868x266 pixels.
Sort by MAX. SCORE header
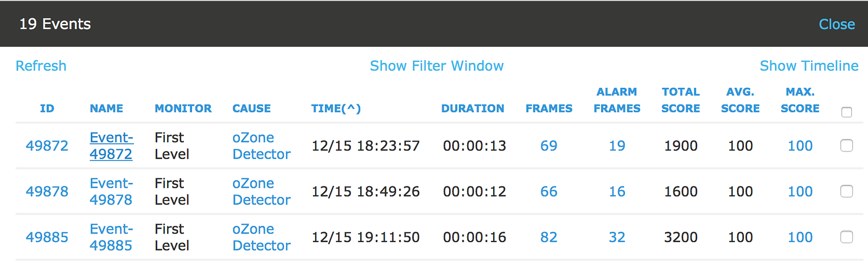click(x=800, y=100)
